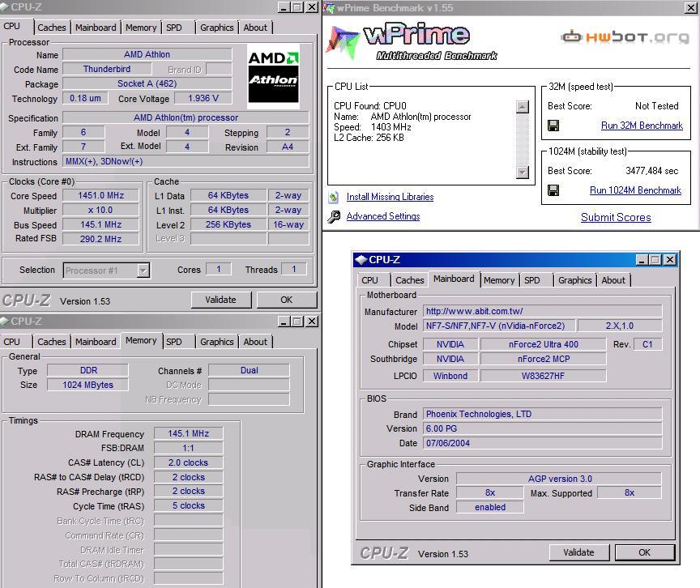Click the abit.com.tw manufacturer field
Screen dimensions: 700x588
point(543,311)
